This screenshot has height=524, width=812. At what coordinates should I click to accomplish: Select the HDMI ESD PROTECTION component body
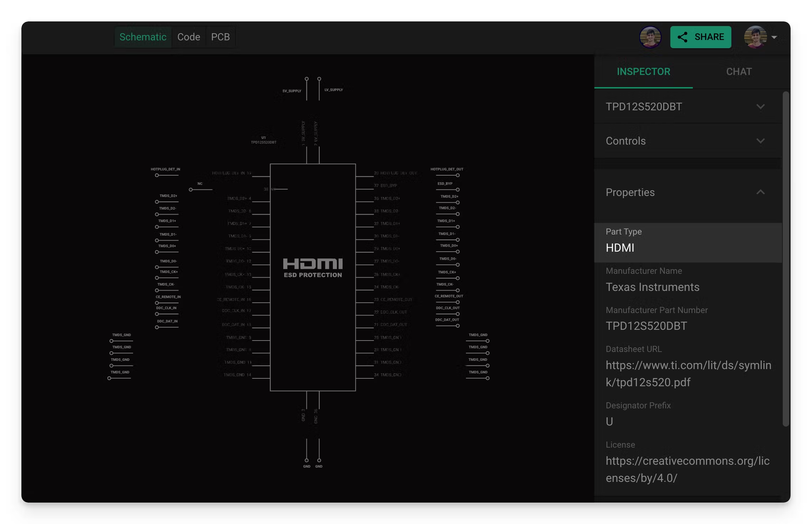coord(313,277)
